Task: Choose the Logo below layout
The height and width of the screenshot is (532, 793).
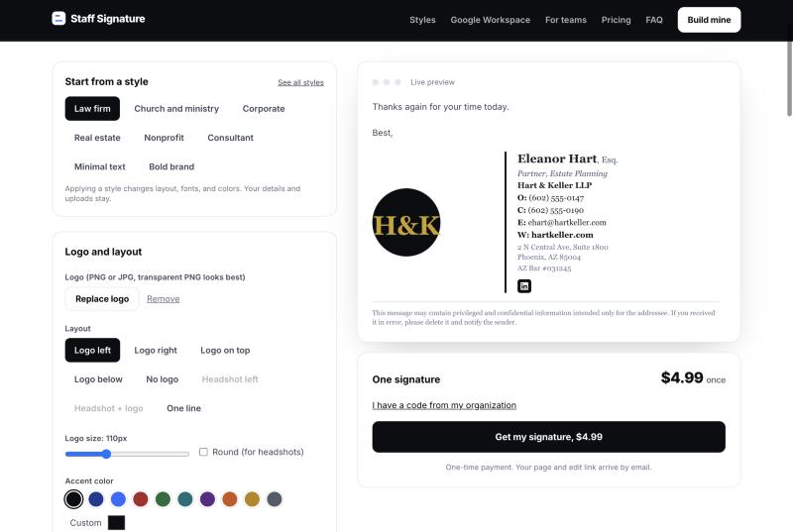Action: pos(98,379)
